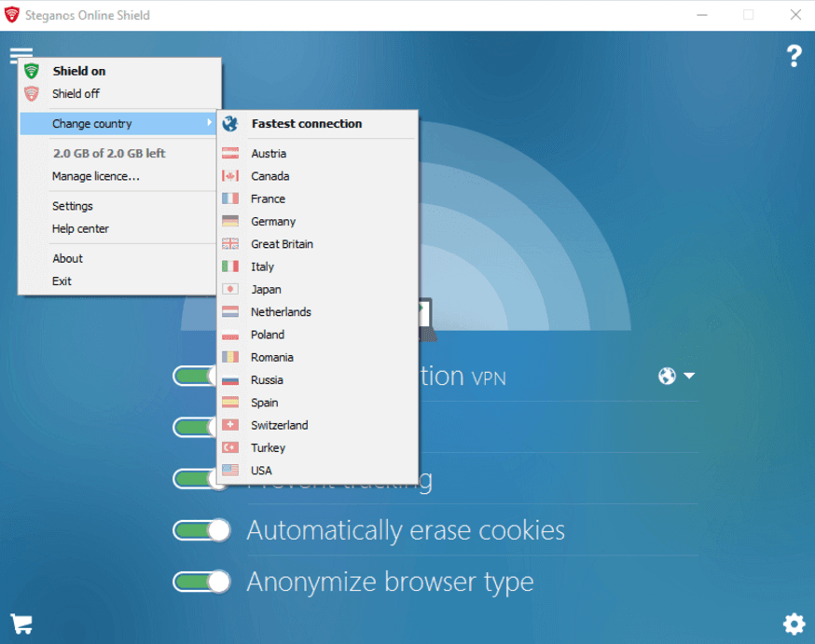Minimize the Steganos Online Shield window

tap(702, 15)
